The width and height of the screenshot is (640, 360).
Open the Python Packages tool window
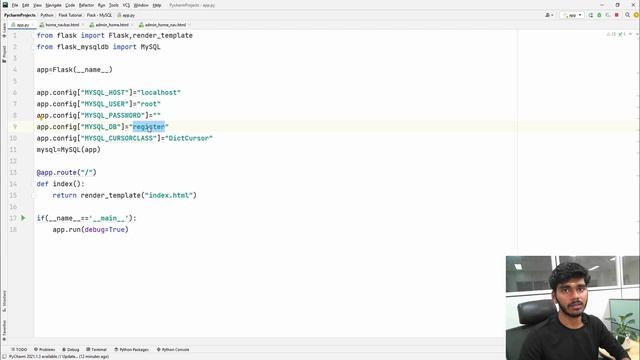[131, 349]
